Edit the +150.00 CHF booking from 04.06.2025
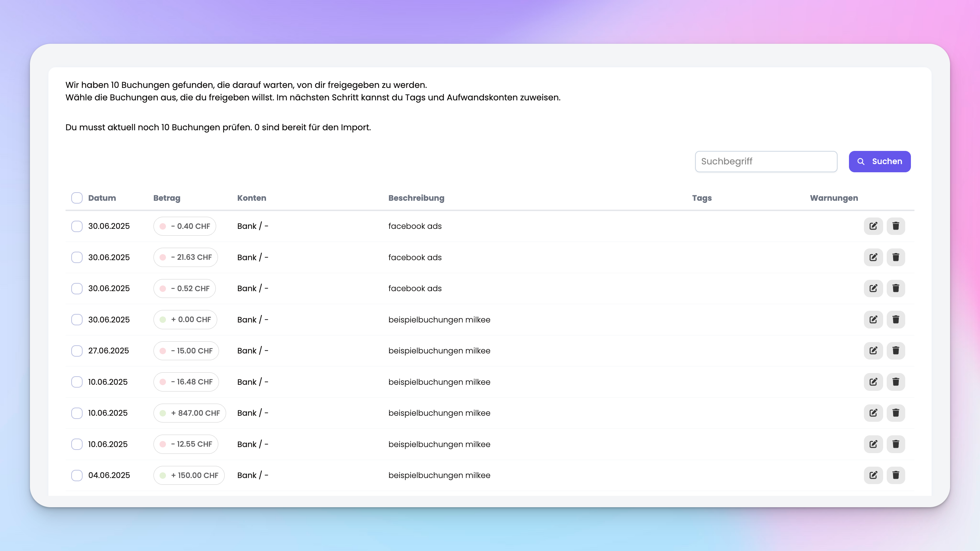980x551 pixels. click(873, 475)
